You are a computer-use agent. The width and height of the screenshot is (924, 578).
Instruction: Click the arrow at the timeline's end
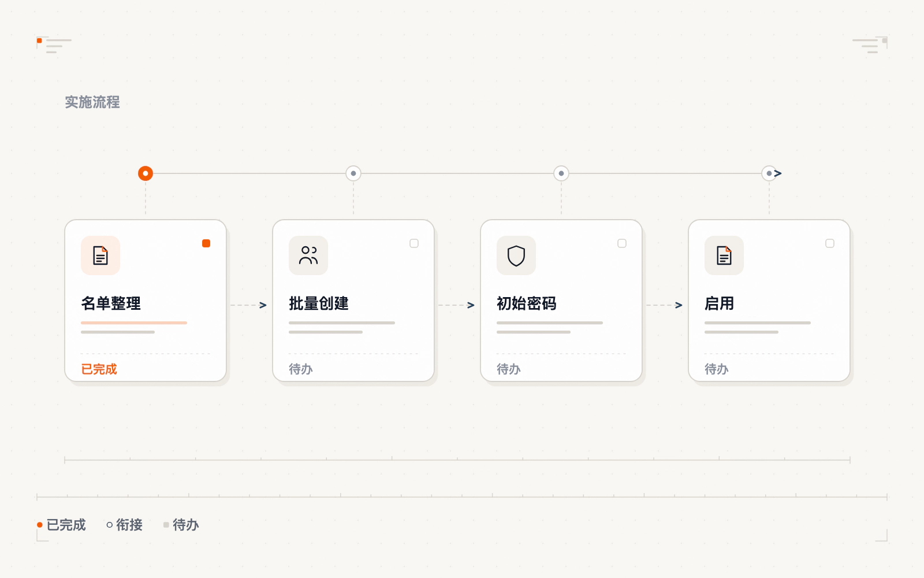pyautogui.click(x=778, y=173)
